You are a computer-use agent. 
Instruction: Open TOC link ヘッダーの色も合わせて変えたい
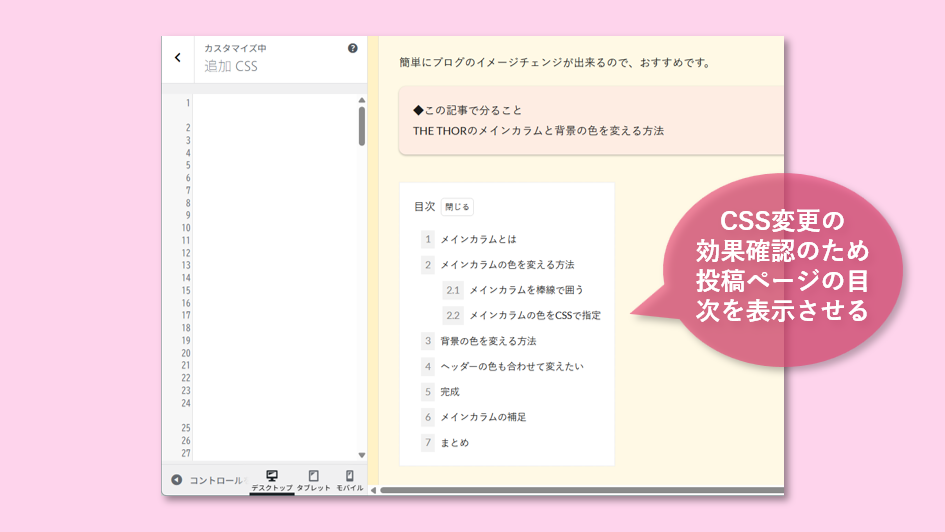[x=512, y=366]
